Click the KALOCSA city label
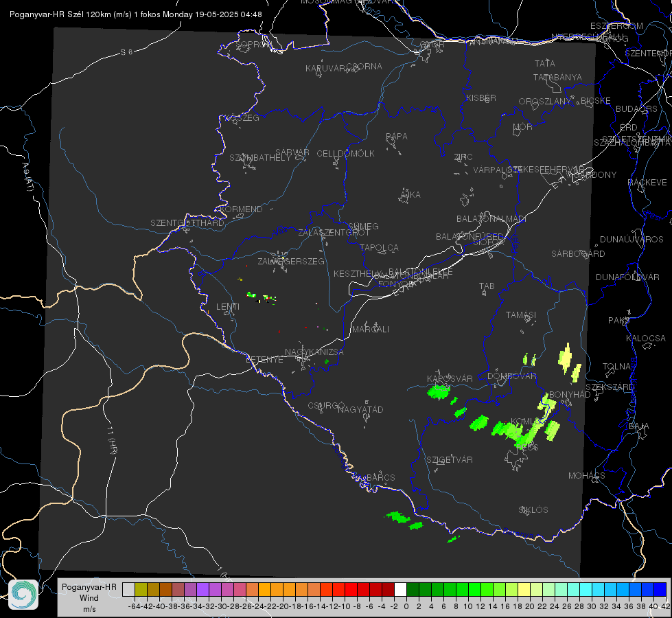Image resolution: width=672 pixels, height=618 pixels. tap(645, 338)
